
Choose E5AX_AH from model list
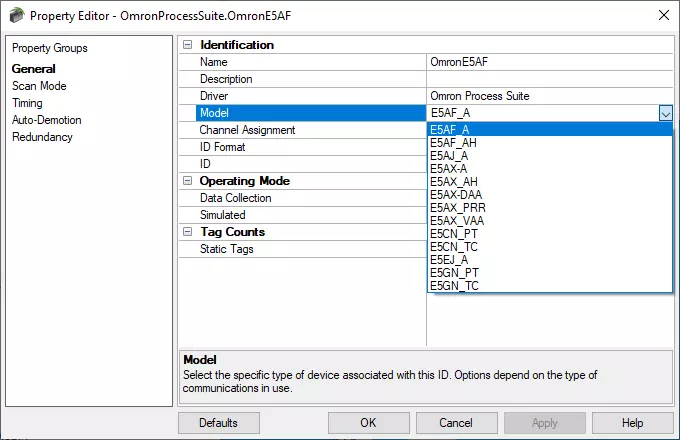pyautogui.click(x=550, y=182)
